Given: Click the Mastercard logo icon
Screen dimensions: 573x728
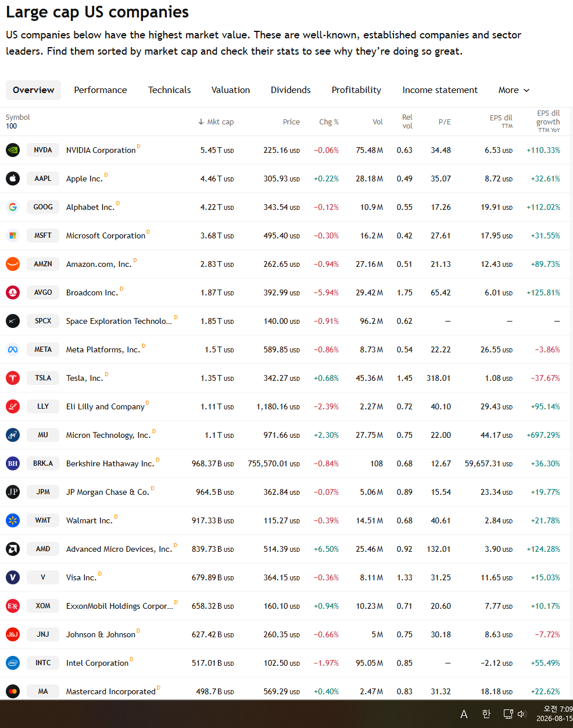Looking at the screenshot, I should click(13, 691).
